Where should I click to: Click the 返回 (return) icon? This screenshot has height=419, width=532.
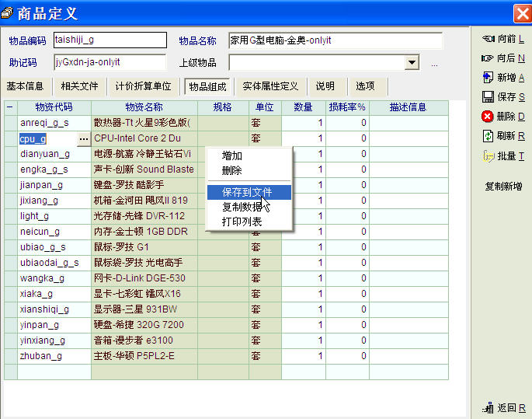tap(489, 407)
